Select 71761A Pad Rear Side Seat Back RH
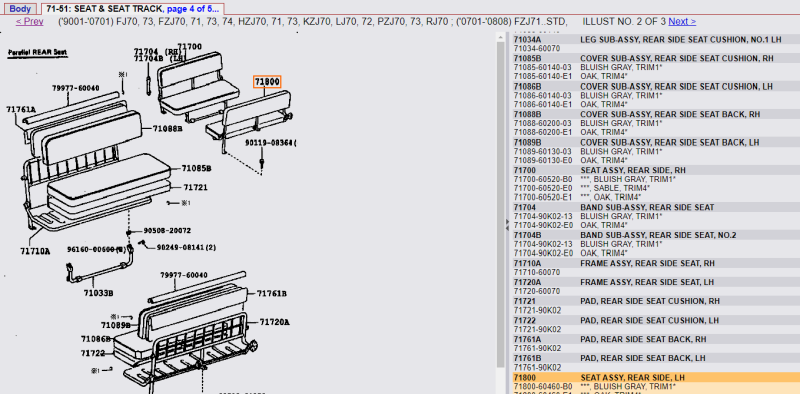The height and width of the screenshot is (394, 800). (656, 339)
